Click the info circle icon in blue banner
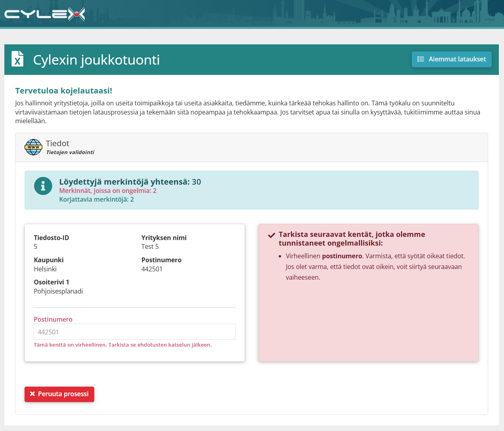This screenshot has height=431, width=504. (x=43, y=186)
